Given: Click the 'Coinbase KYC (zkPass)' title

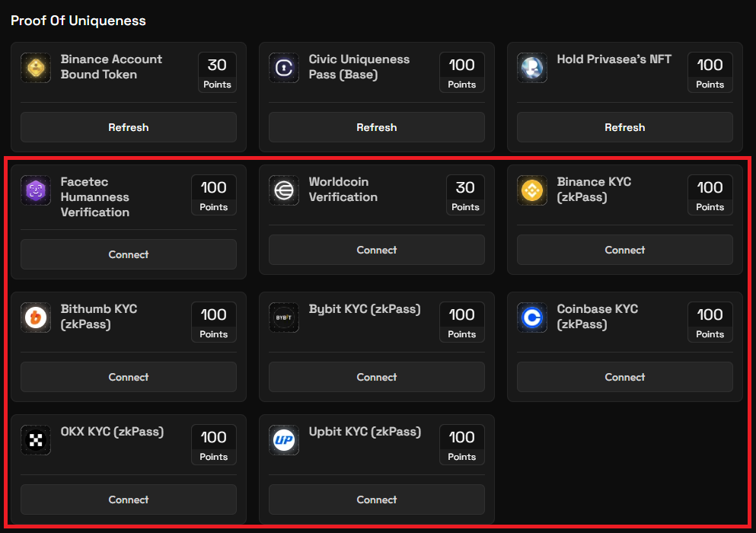Looking at the screenshot, I should click(598, 317).
